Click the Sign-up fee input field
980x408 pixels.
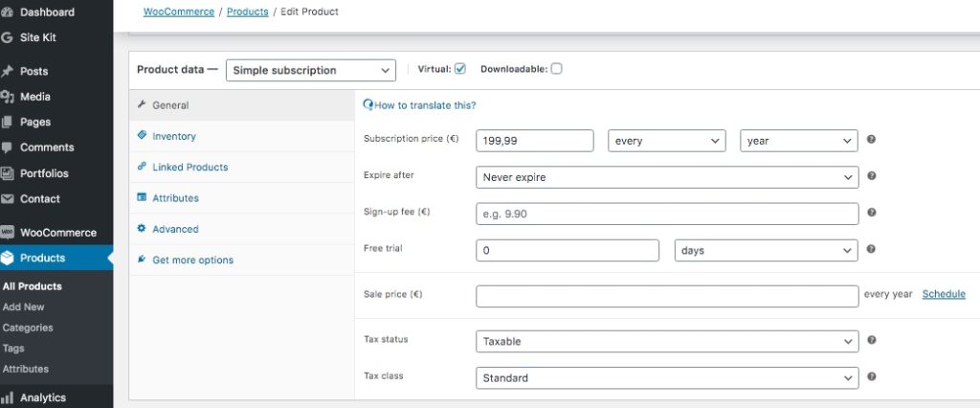[x=667, y=214]
